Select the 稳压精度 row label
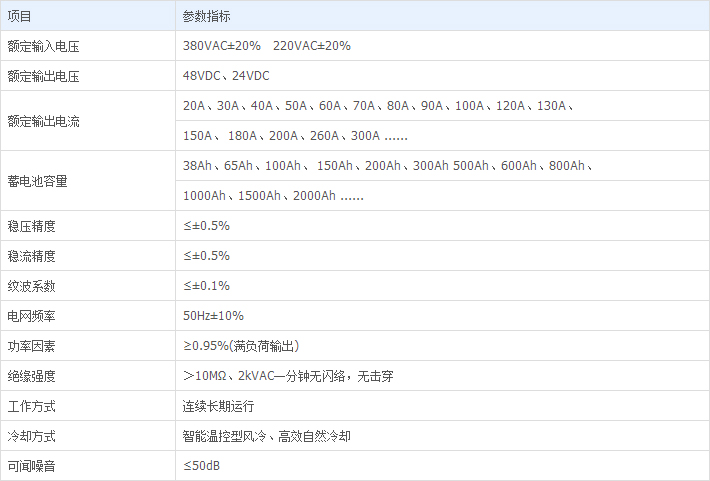This screenshot has width=710, height=481. pyautogui.click(x=31, y=226)
